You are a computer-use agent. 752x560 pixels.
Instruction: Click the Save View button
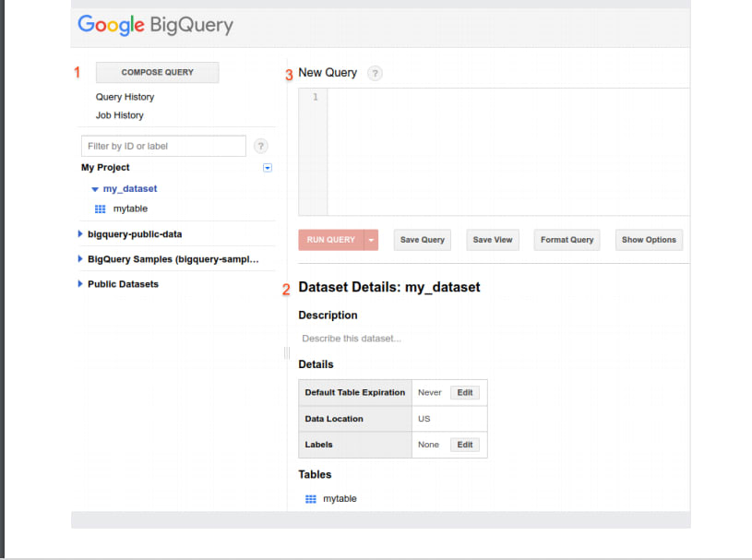[x=493, y=240]
